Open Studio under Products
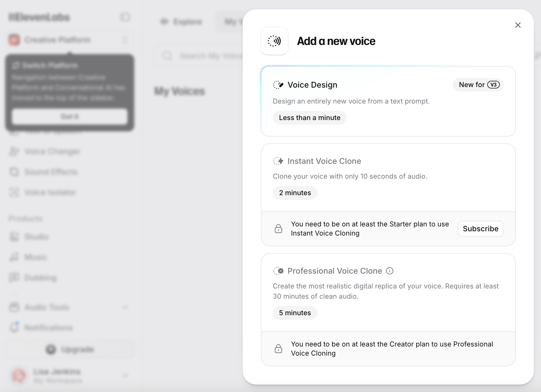 pos(37,237)
